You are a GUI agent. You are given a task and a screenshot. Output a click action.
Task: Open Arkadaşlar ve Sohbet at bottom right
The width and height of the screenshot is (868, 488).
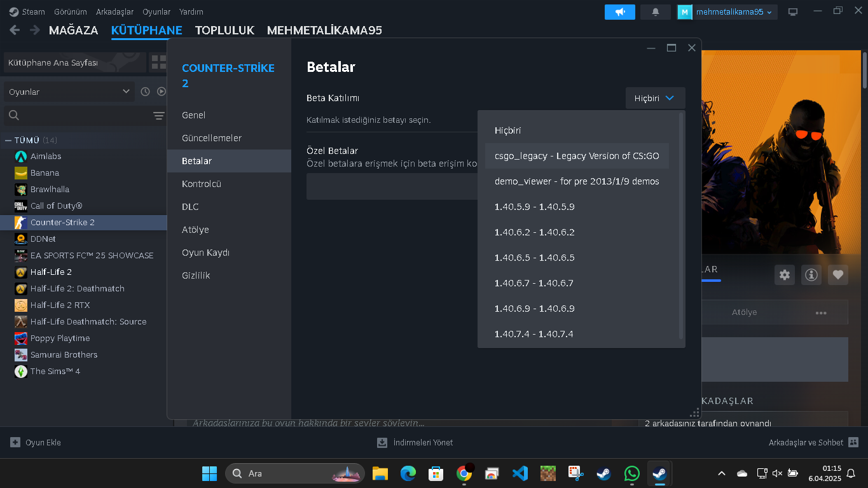tap(813, 442)
